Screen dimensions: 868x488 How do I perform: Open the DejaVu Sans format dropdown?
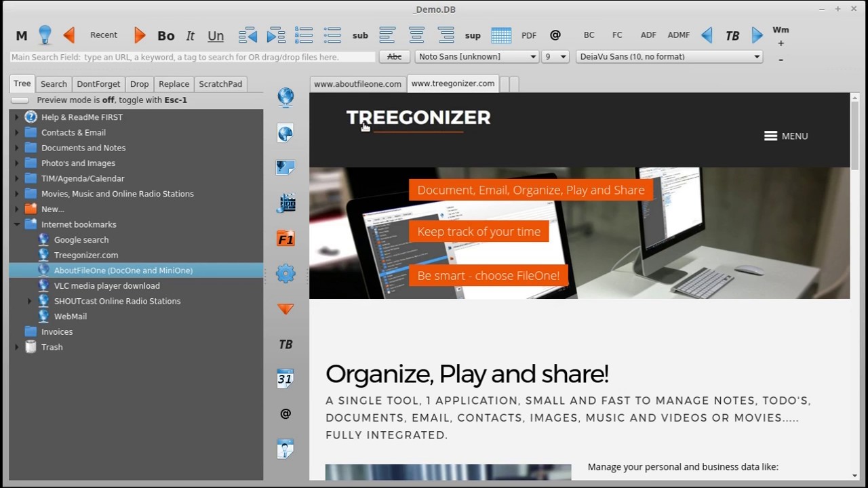(x=669, y=57)
